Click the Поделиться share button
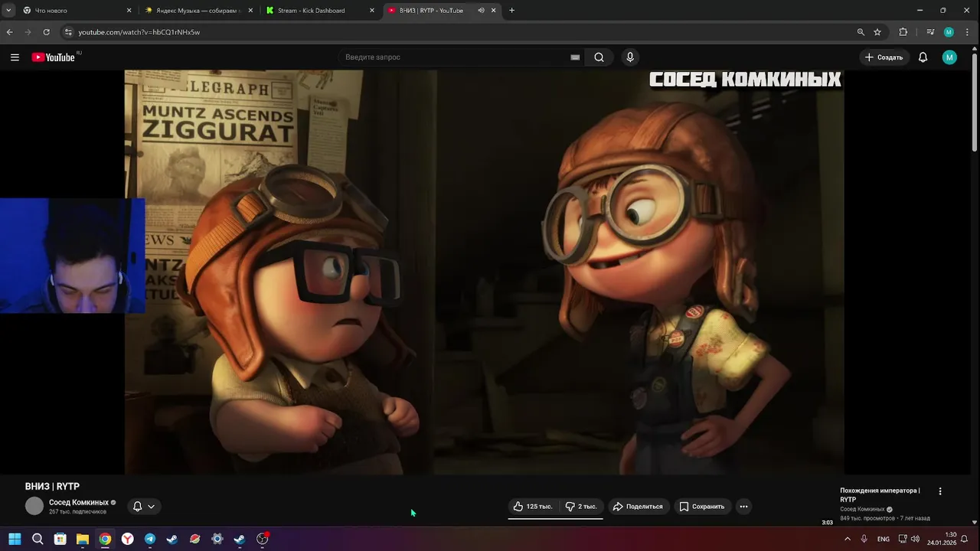 [638, 507]
